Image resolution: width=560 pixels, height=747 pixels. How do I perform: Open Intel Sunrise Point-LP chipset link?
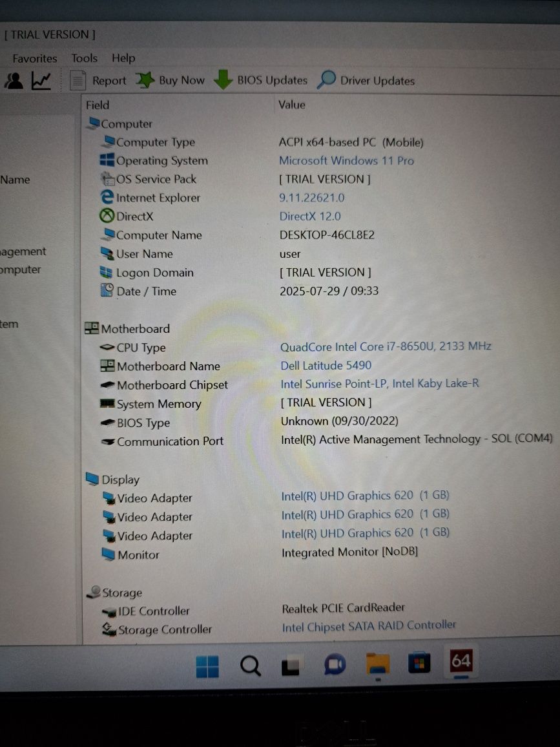[x=380, y=383]
